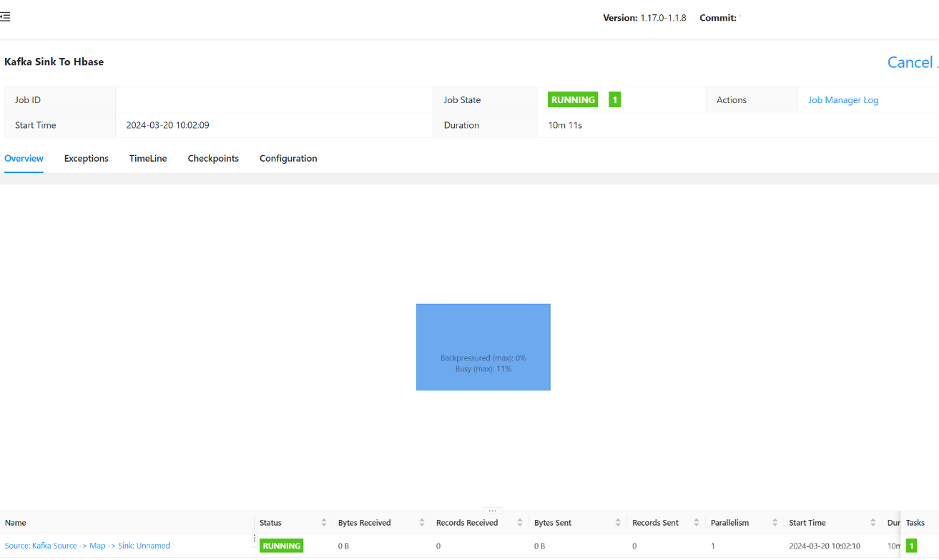The height and width of the screenshot is (560, 939).
Task: Click the Start Time label in job info
Action: point(36,125)
